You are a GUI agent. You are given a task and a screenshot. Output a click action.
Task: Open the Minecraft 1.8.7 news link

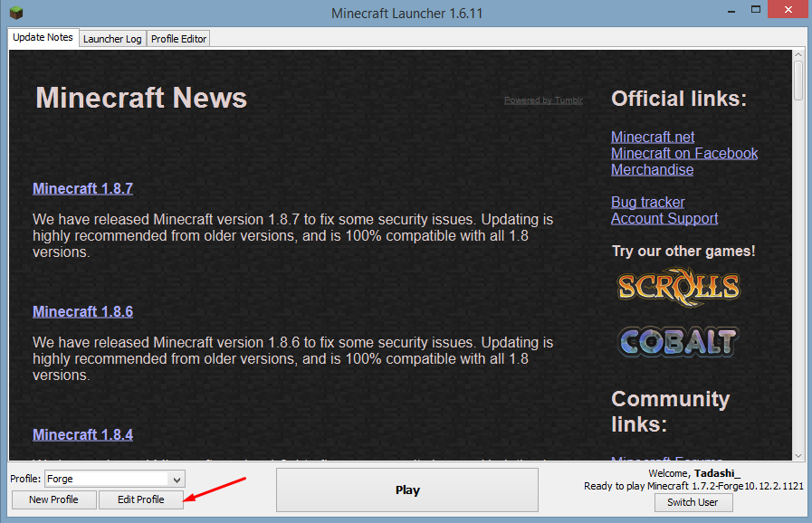tap(83, 188)
